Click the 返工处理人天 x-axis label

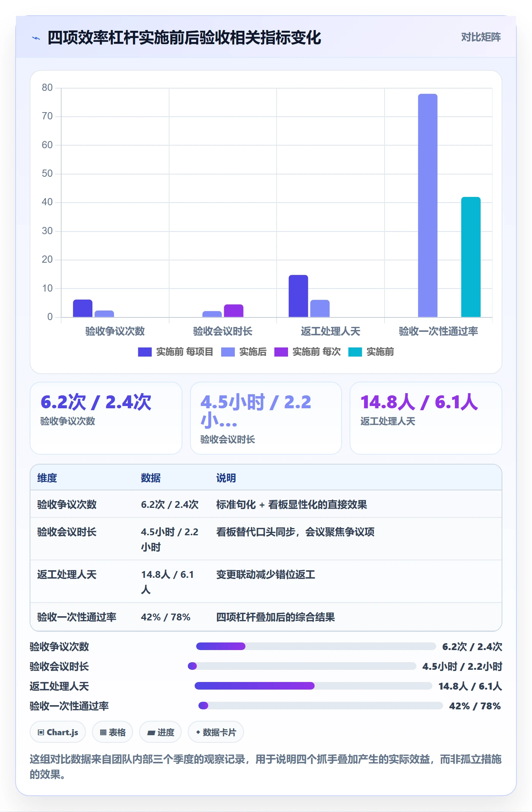pyautogui.click(x=331, y=331)
